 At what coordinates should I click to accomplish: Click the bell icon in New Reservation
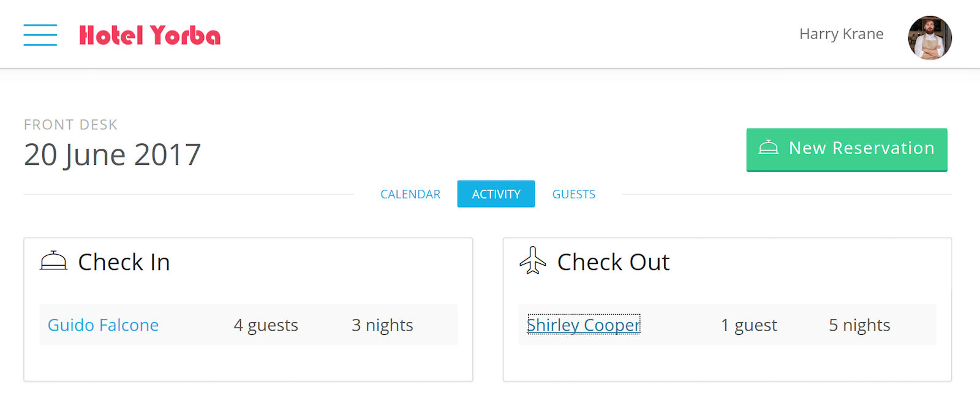point(768,148)
